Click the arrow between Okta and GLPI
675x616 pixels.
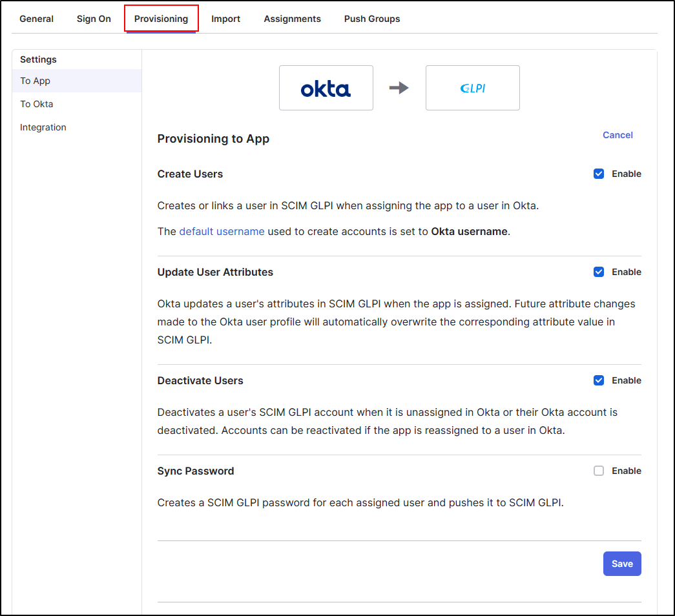[x=399, y=88]
